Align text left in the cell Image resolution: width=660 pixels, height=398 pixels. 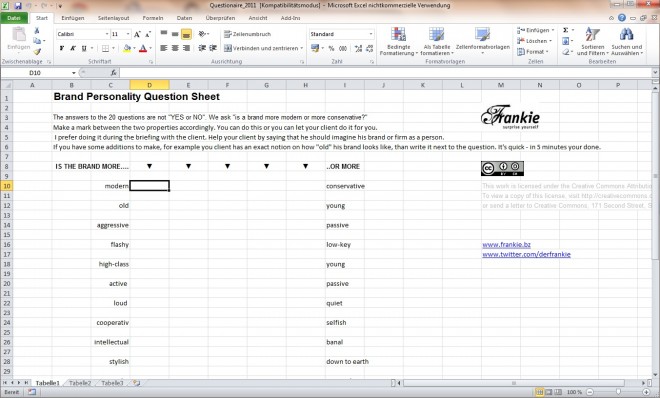164,48
